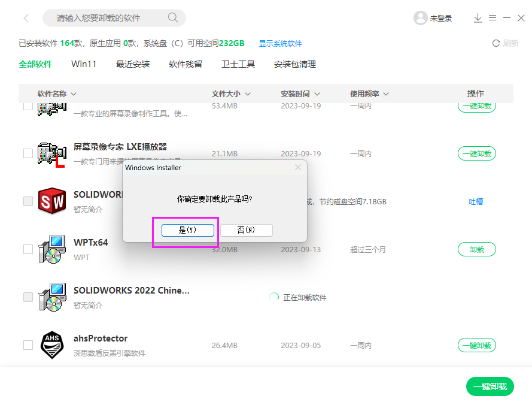532x402 pixels.
Task: Click the 吐槽 link for SOLIDWORKS
Action: click(476, 201)
